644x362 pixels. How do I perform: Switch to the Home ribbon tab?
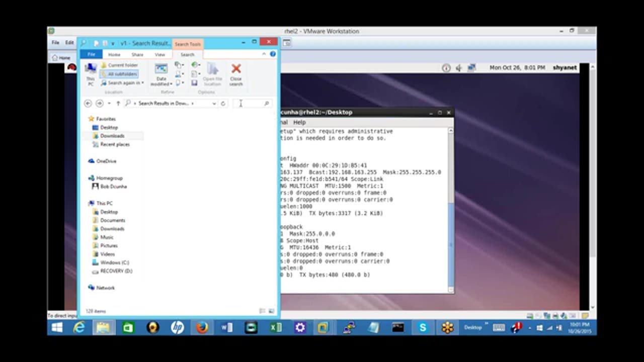click(114, 54)
